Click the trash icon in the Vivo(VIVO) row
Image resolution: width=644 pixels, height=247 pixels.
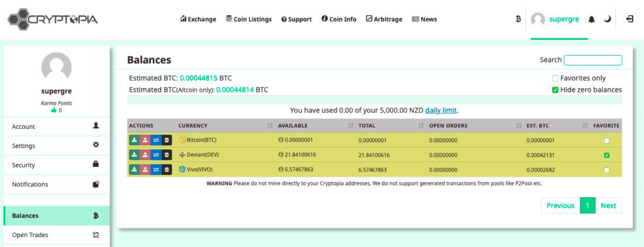(166, 170)
